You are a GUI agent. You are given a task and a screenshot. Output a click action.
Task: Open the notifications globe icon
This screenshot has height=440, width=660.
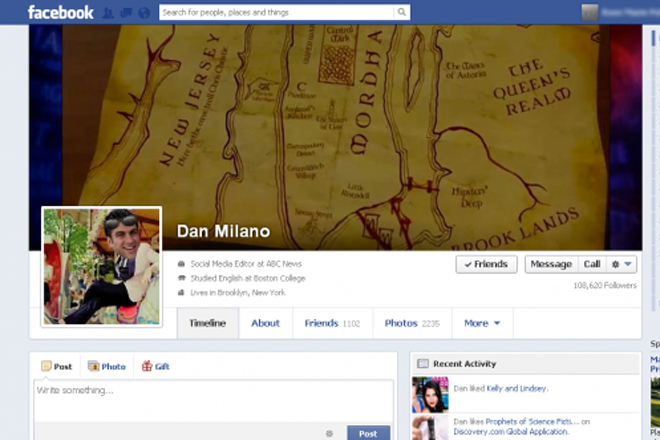point(144,13)
